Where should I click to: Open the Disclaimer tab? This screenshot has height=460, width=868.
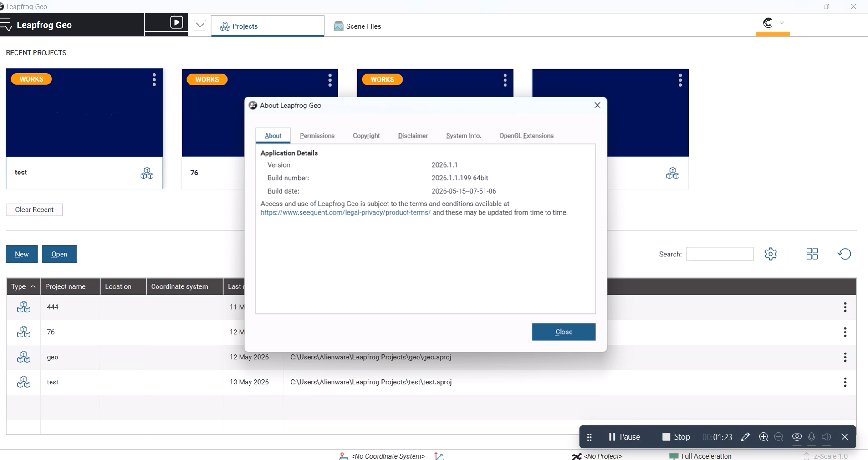(x=413, y=136)
